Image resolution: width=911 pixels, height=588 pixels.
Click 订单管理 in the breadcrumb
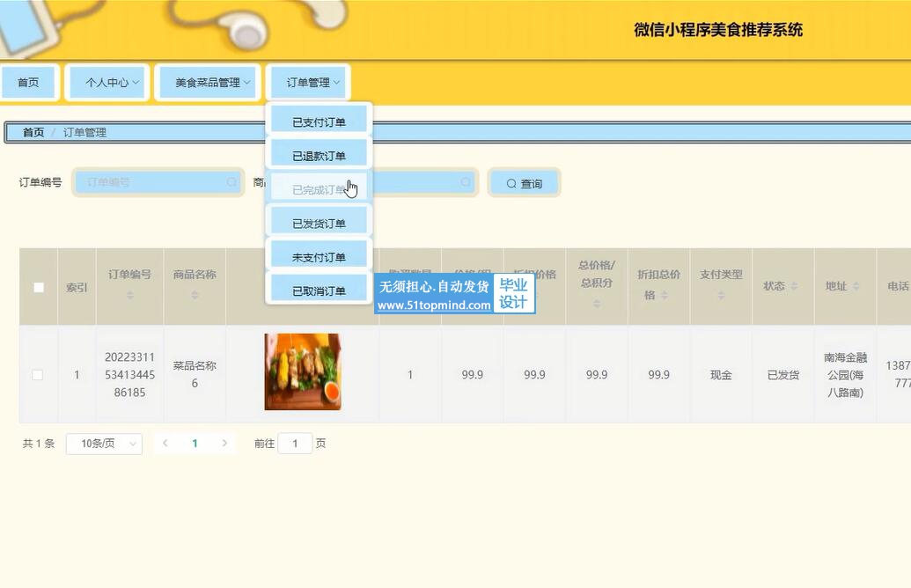(x=84, y=132)
